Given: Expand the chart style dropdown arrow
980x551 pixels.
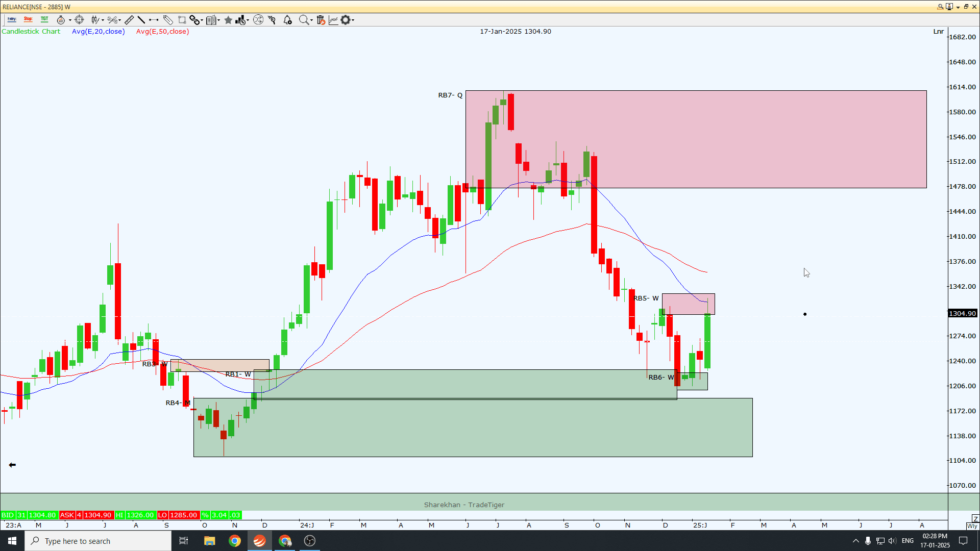Looking at the screenshot, I should pyautogui.click(x=103, y=20).
